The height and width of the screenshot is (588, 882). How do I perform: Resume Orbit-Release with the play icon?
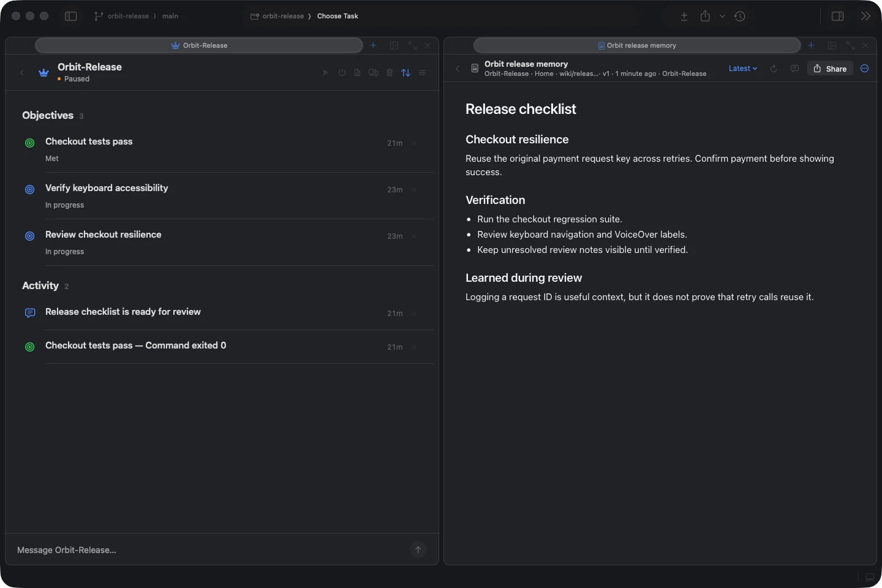326,72
